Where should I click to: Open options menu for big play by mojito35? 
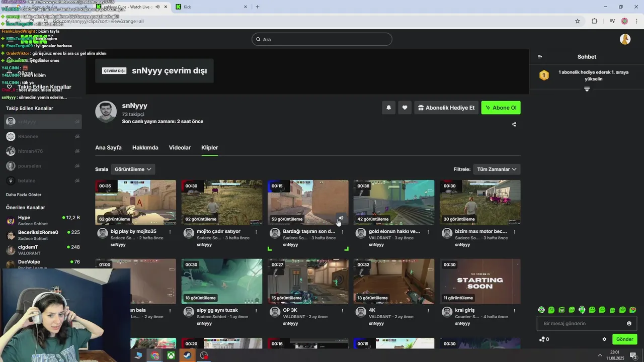pos(170,232)
